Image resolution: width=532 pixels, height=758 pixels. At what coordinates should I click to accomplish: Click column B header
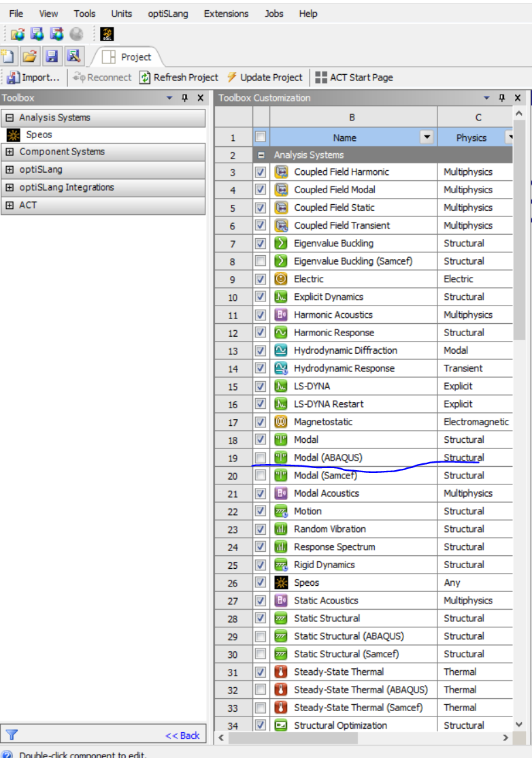(353, 118)
